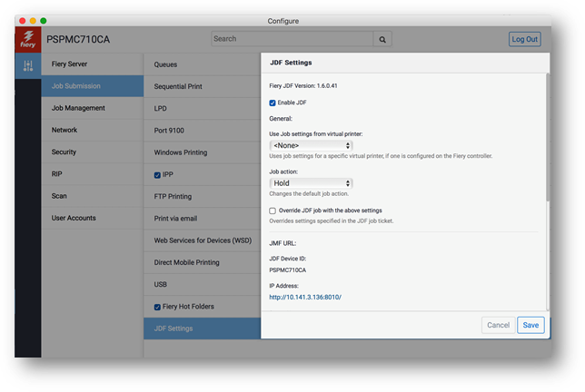Click the Log Out button

524,39
